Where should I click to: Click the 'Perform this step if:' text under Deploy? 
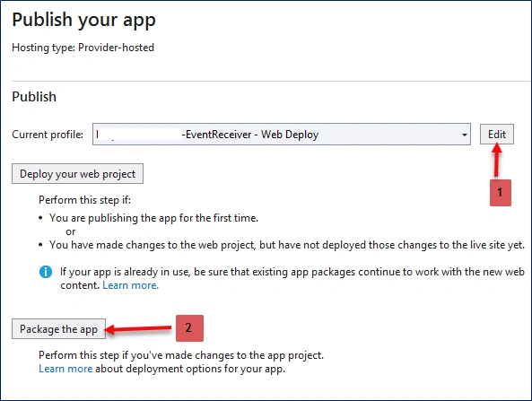point(84,200)
